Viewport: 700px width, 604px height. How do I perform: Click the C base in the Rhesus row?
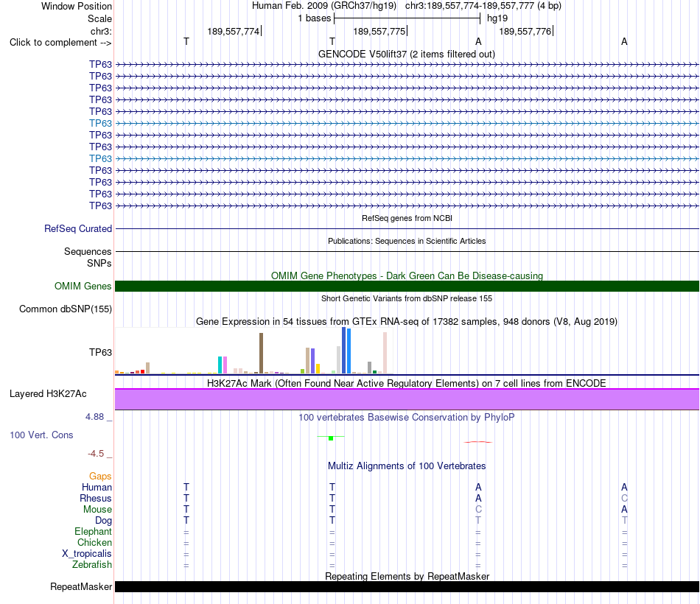coord(624,498)
